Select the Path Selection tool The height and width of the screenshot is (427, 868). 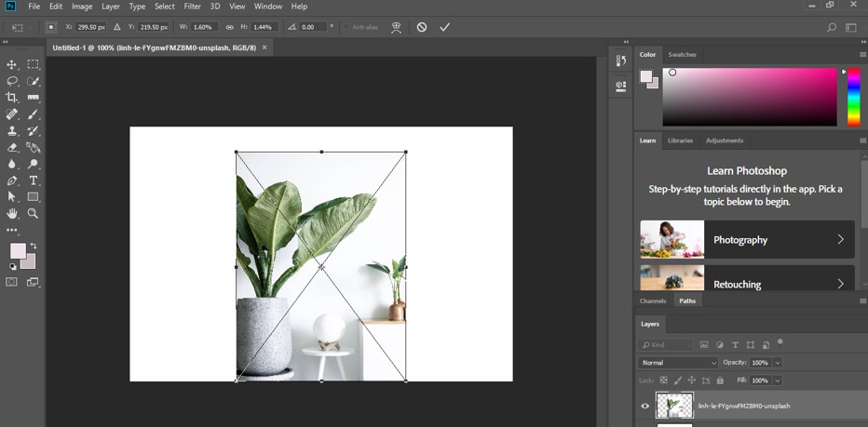pyautogui.click(x=11, y=197)
